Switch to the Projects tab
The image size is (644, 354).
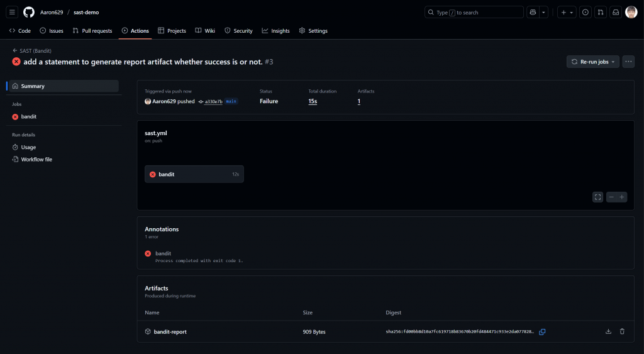[x=172, y=31]
